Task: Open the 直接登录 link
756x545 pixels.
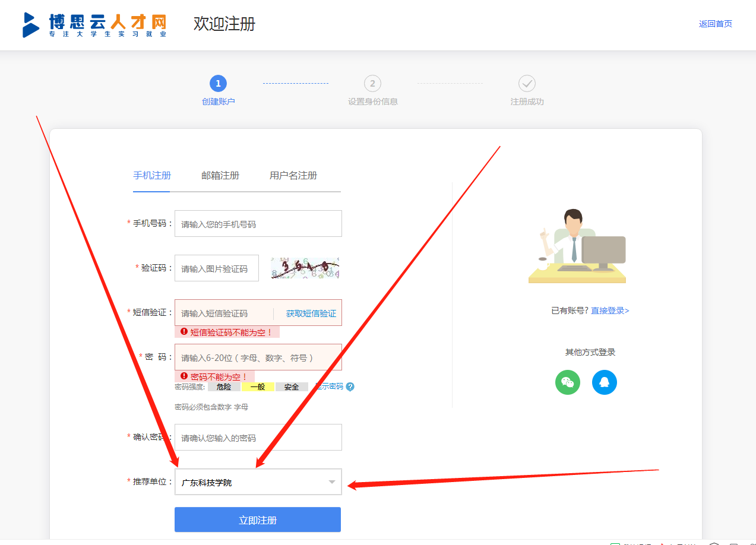Action: [610, 310]
